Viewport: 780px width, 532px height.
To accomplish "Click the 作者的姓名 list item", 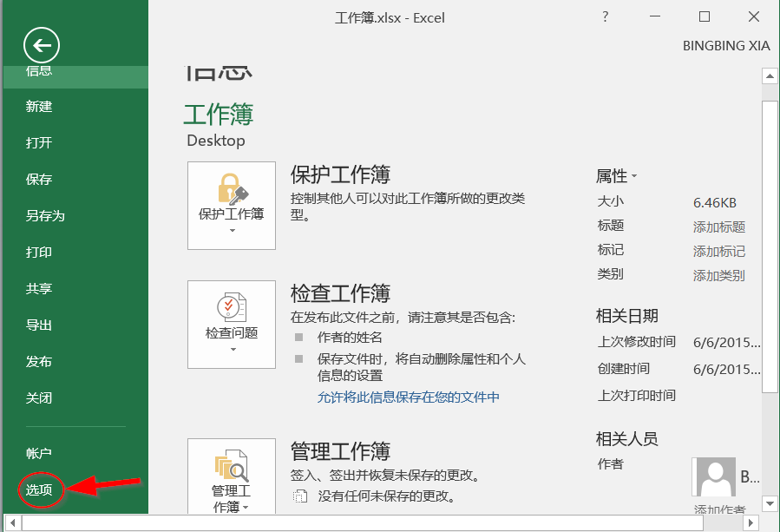I will pyautogui.click(x=350, y=338).
